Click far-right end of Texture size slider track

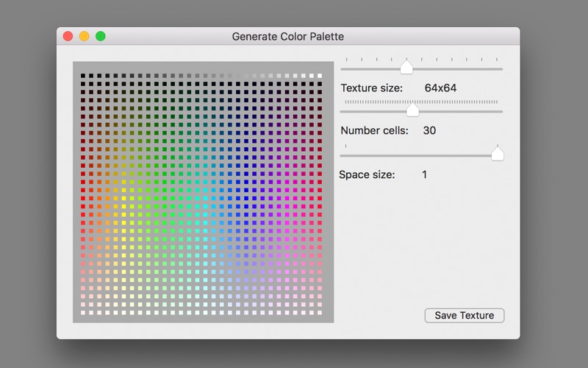[x=501, y=69]
